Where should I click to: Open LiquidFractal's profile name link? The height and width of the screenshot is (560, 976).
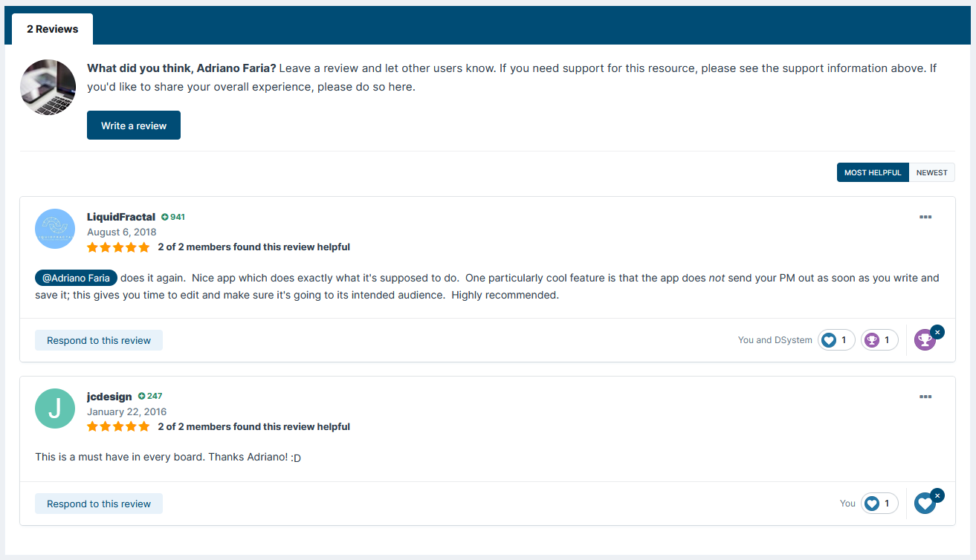[x=121, y=217]
